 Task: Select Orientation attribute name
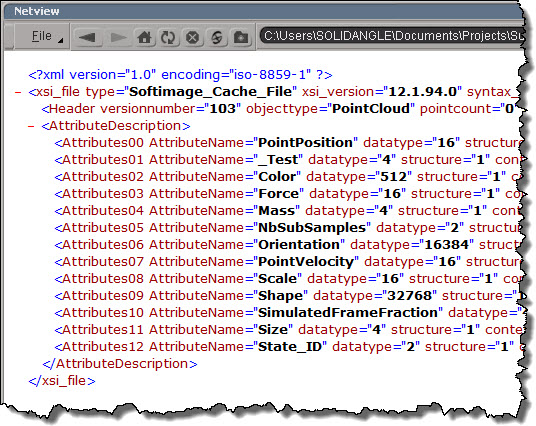[299, 245]
